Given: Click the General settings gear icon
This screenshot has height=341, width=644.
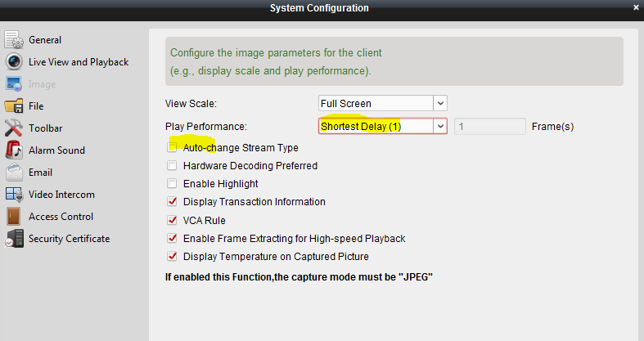Looking at the screenshot, I should [14, 40].
